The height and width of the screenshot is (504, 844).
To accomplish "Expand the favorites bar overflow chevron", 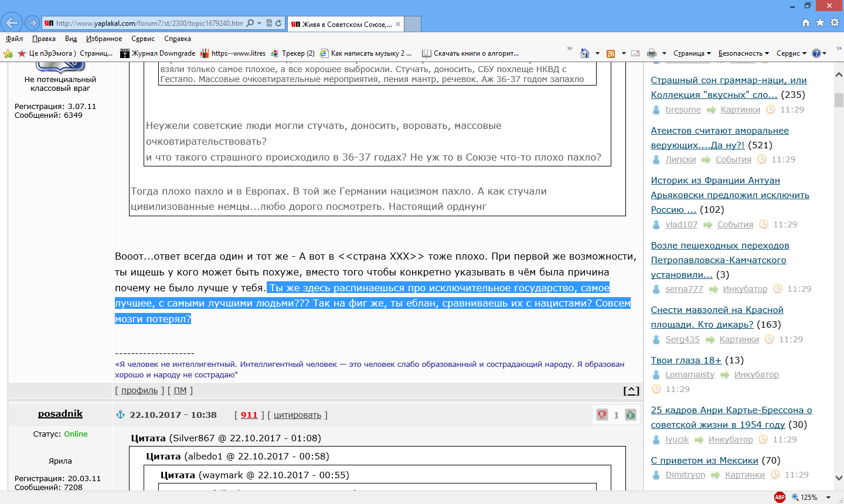I will pyautogui.click(x=569, y=49).
